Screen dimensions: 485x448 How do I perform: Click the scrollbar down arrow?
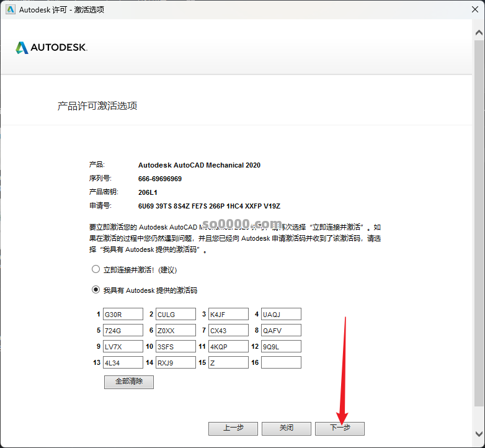point(479,434)
